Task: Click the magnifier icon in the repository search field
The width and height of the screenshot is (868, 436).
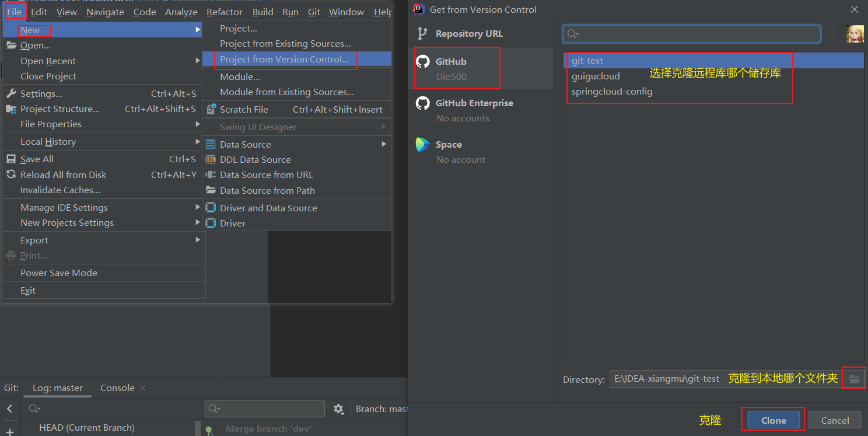Action: point(572,33)
